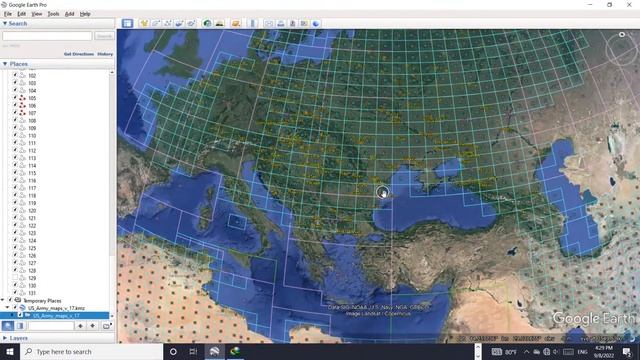The height and width of the screenshot is (360, 640).
Task: Collapse the Temporary Places tree node
Action: coord(3,300)
